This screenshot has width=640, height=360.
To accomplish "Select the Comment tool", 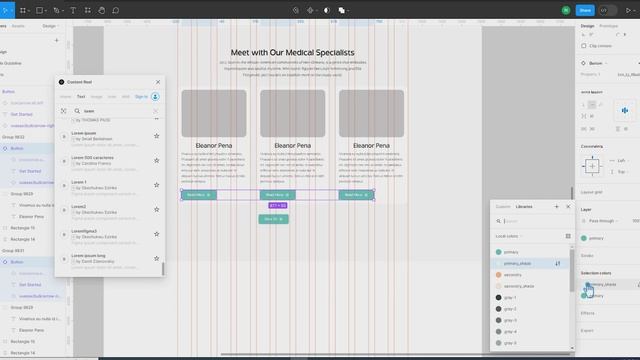I will pos(116,10).
